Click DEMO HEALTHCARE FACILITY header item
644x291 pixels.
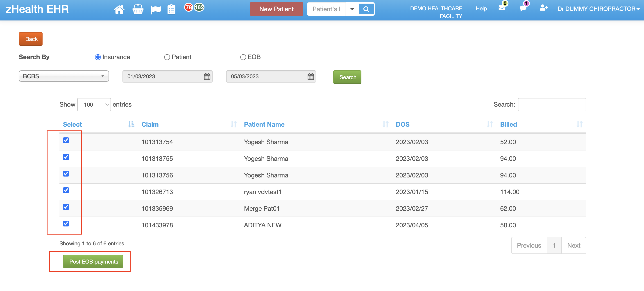pyautogui.click(x=436, y=12)
